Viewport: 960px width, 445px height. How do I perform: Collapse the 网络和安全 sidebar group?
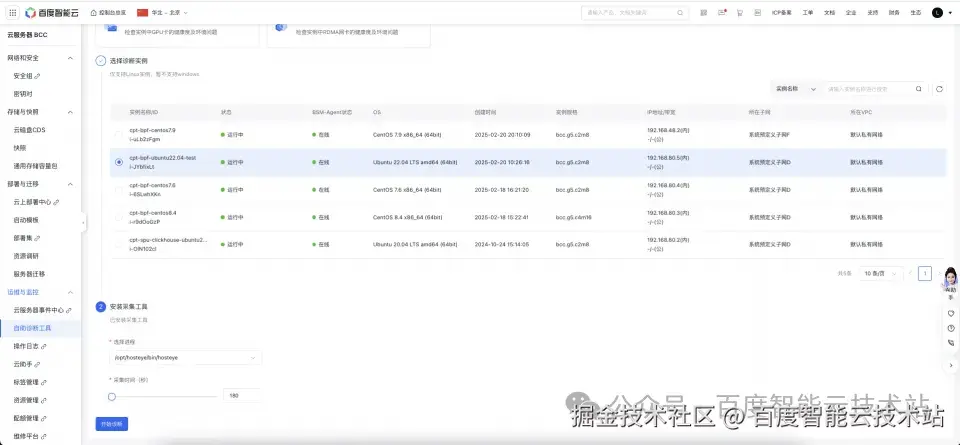click(x=70, y=58)
